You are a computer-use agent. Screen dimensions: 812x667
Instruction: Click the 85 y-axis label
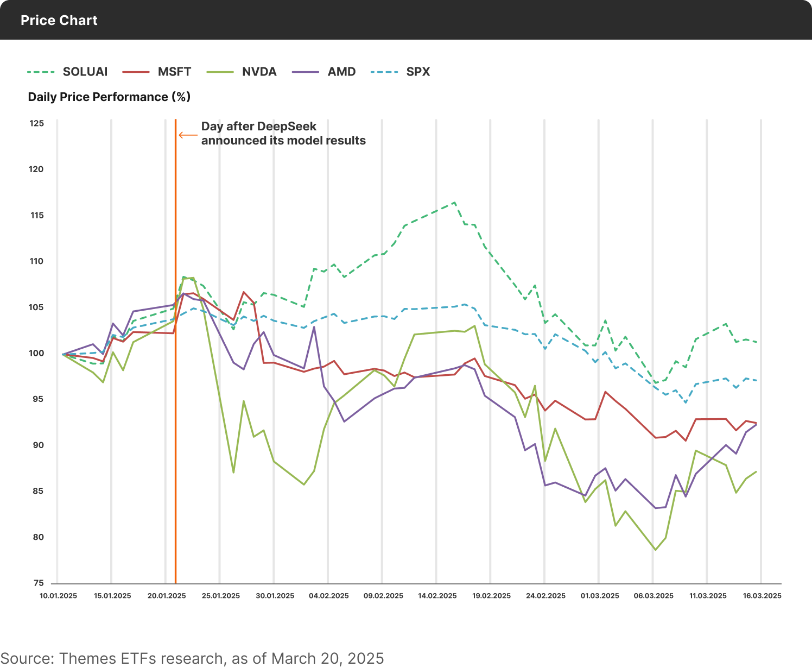[38, 492]
